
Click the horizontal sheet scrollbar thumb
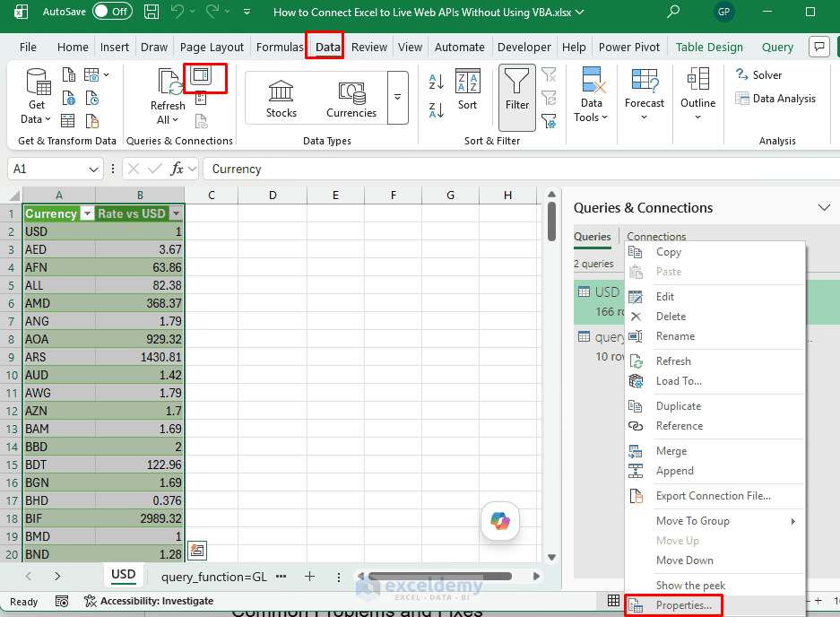pyautogui.click(x=440, y=577)
